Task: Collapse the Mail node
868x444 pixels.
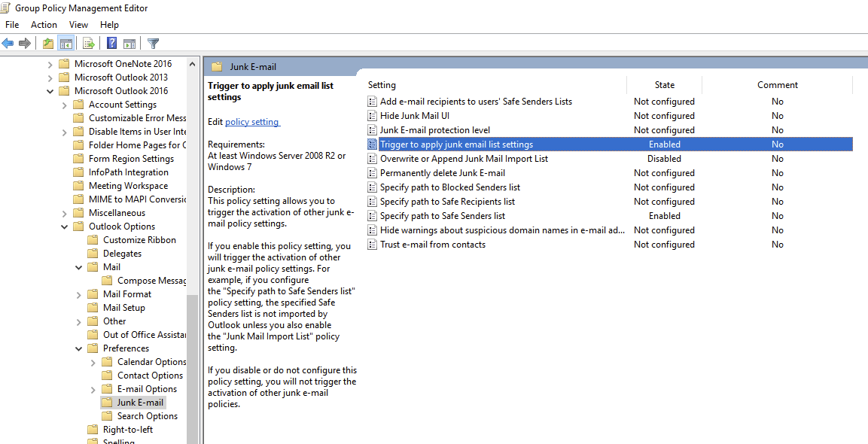Action: click(78, 267)
